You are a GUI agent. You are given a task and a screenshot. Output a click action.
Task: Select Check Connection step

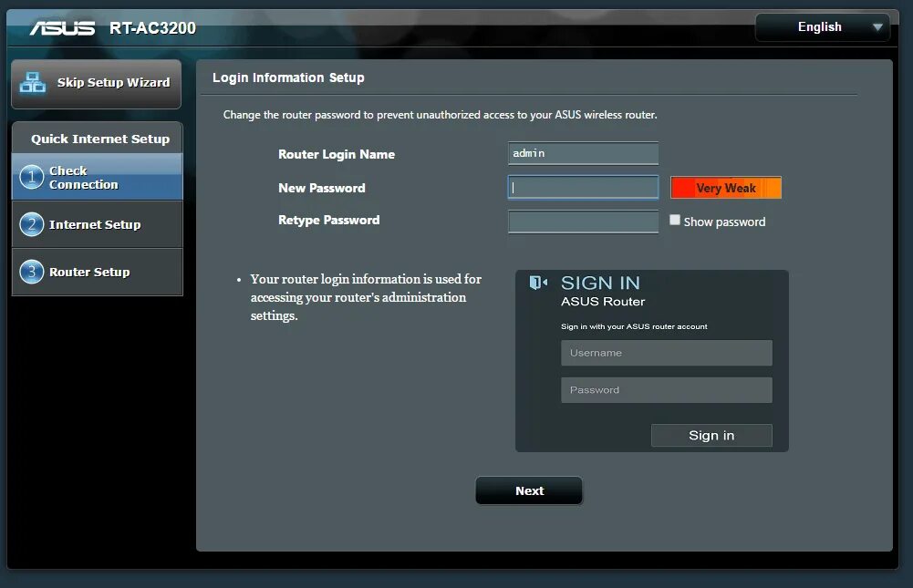click(98, 177)
